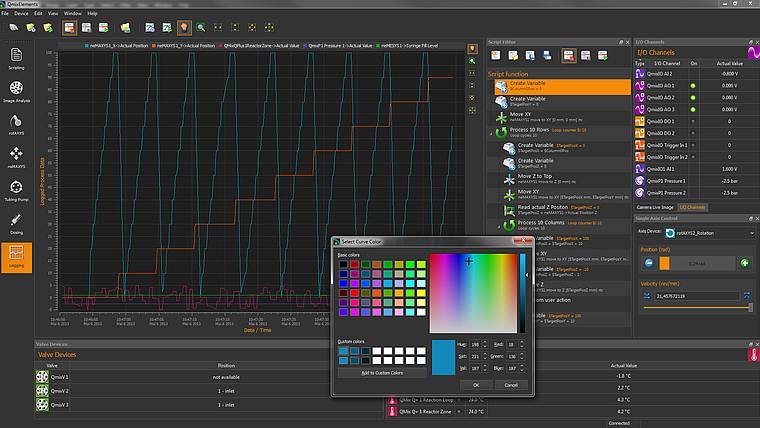Click the yellow marker icon beside the graph

[x=472, y=48]
